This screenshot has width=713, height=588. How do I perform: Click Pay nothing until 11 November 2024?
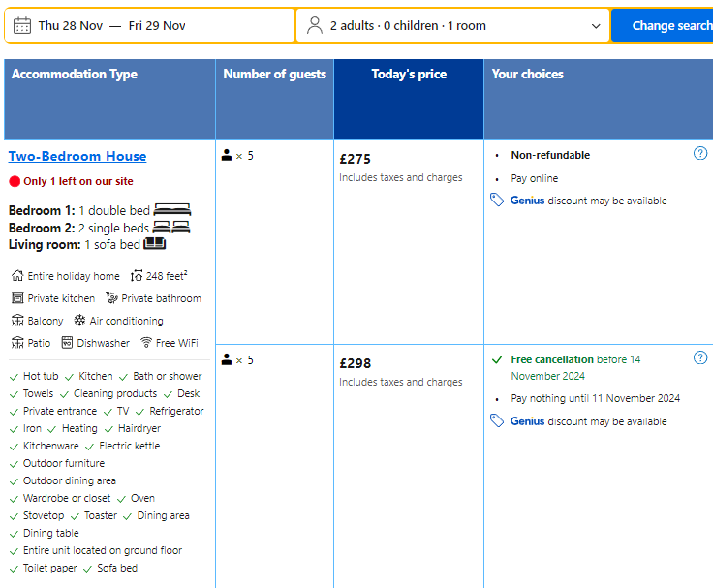click(595, 398)
